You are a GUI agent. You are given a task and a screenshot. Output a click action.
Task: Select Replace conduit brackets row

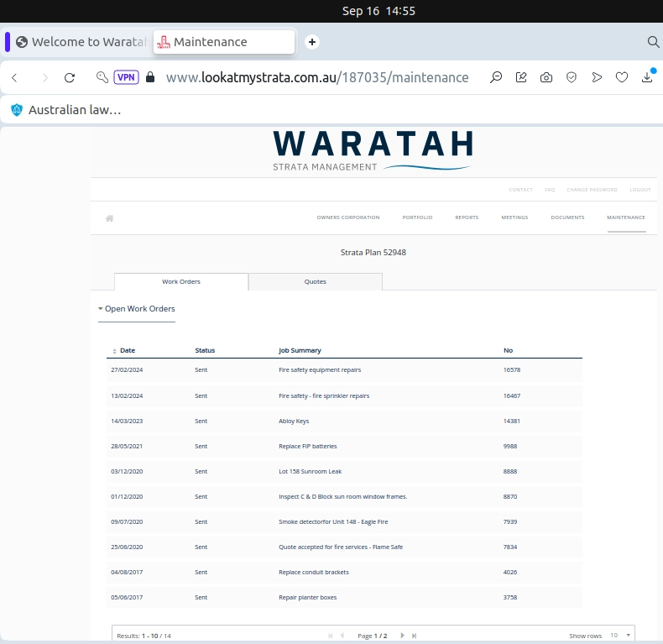[x=344, y=572]
